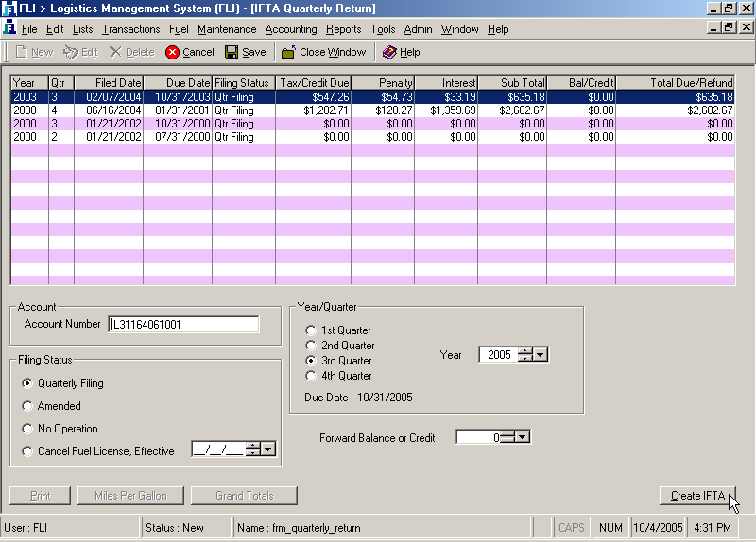
Task: Select the 1st Quarter option
Action: (x=311, y=330)
